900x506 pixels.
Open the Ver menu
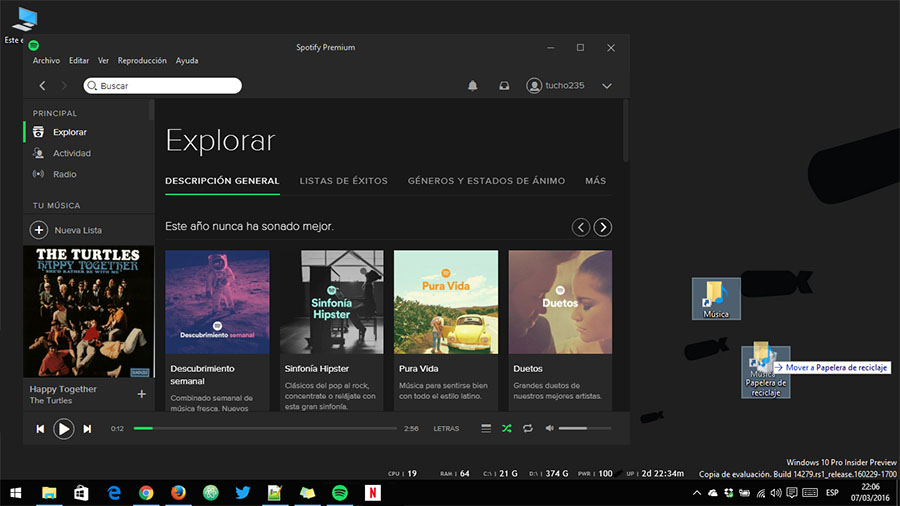(x=103, y=60)
